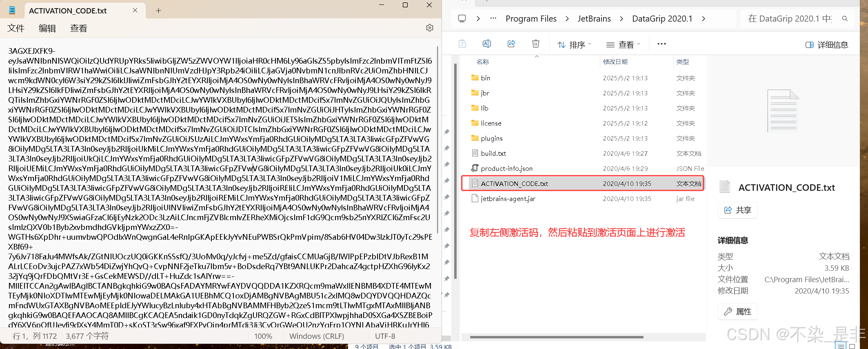Click the 行 1, 列 1172 position indicator
The height and width of the screenshot is (349, 868).
(x=35, y=336)
